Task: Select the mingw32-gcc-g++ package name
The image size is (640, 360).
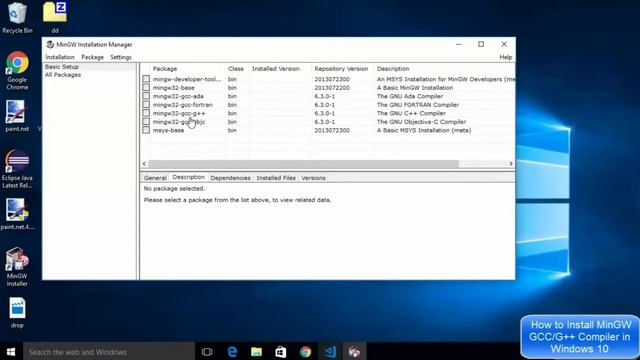Action: [x=179, y=113]
